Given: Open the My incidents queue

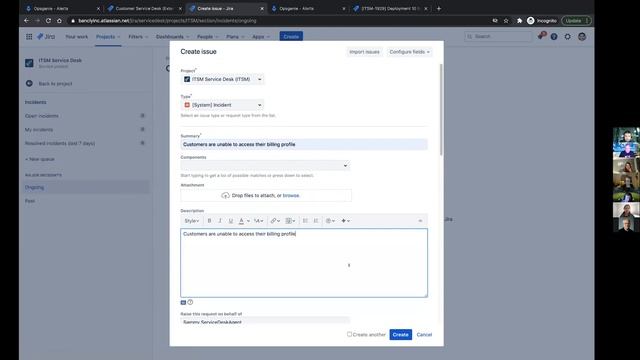Looking at the screenshot, I should pos(86,129).
